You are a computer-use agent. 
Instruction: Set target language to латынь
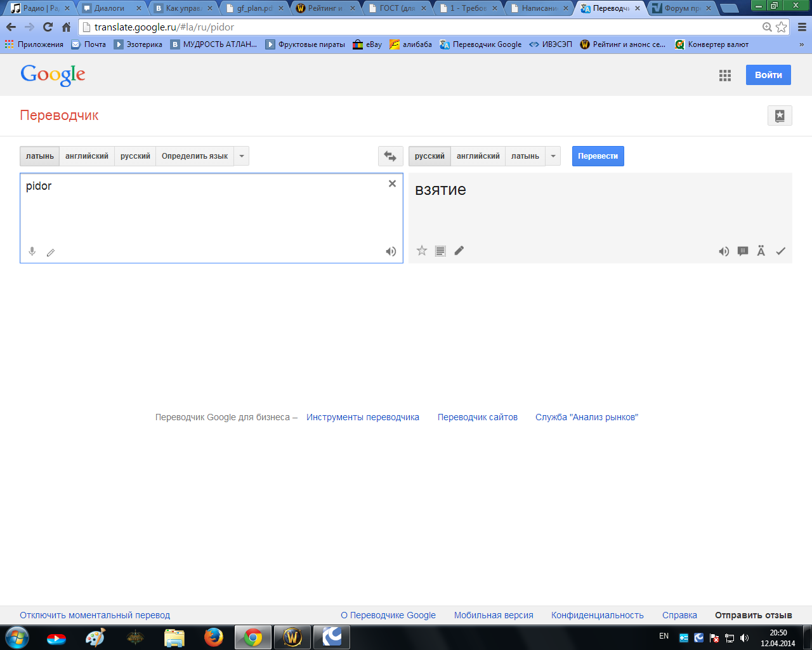click(525, 156)
